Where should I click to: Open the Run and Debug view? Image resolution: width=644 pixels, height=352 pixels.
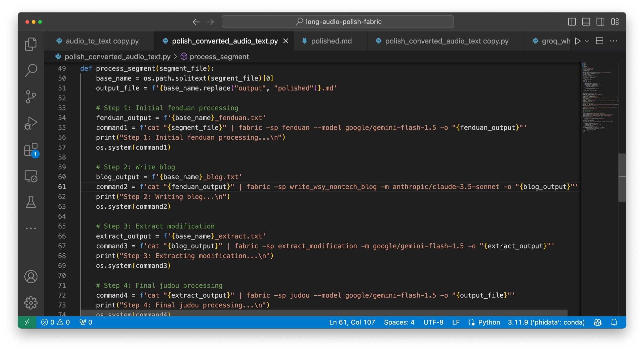31,123
